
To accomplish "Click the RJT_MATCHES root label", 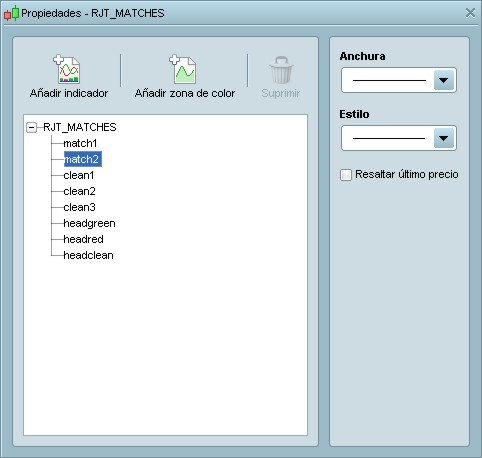I will [x=80, y=127].
